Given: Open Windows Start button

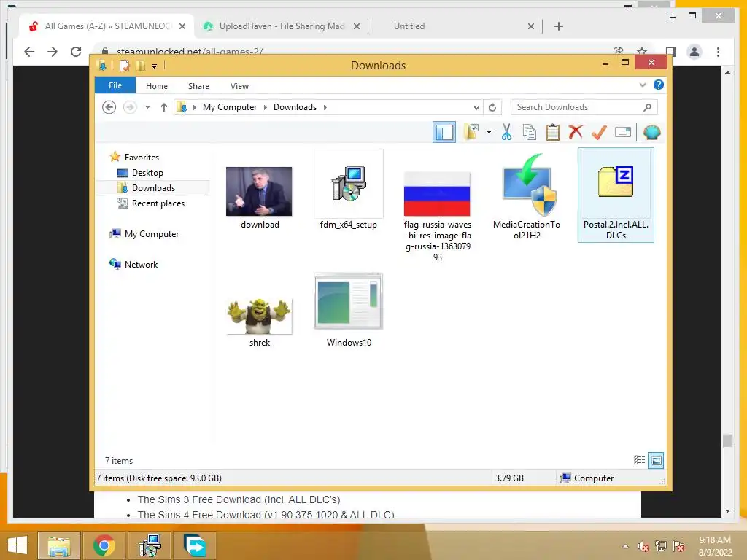Looking at the screenshot, I should click(x=18, y=545).
